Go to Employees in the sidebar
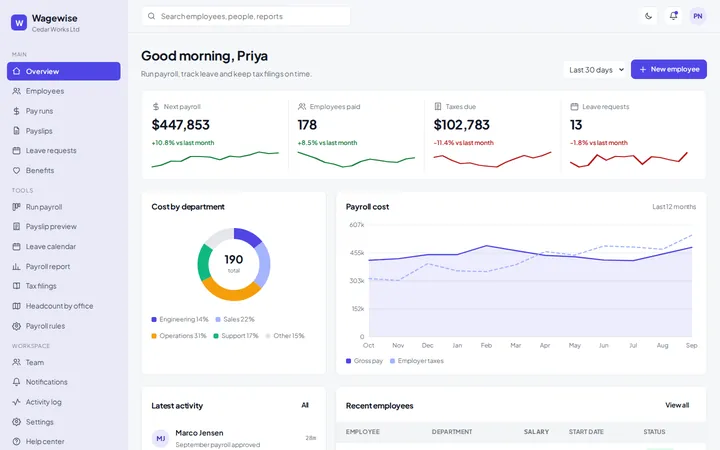Screen dimensions: 720x450 click(x=64, y=91)
